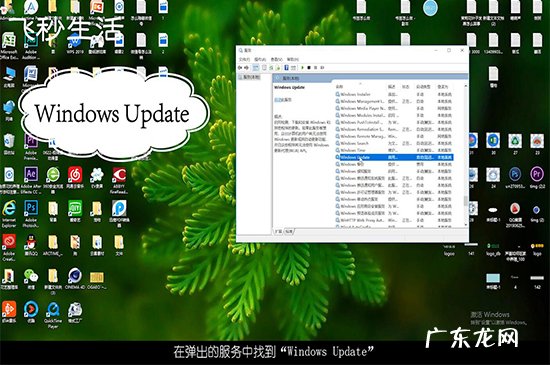
Task: Open the 文件(F) menu in Services
Action: click(244, 59)
